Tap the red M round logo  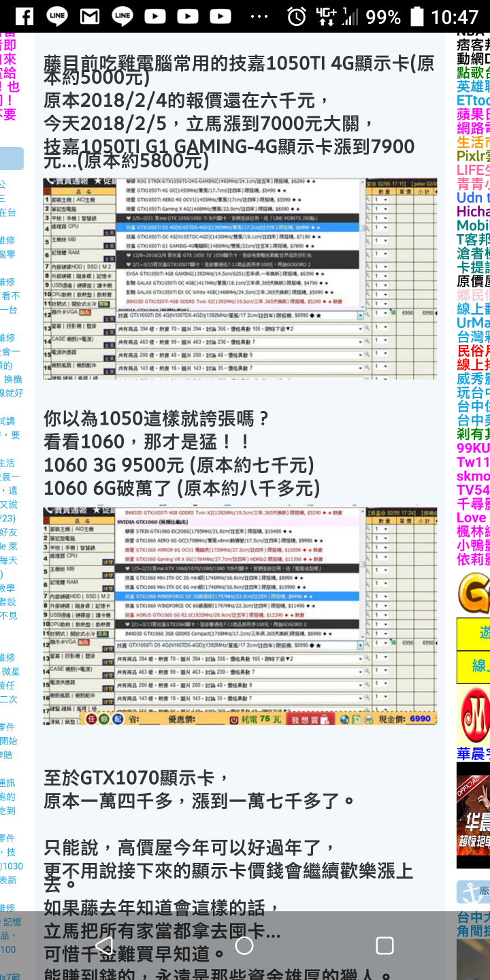coord(474,715)
